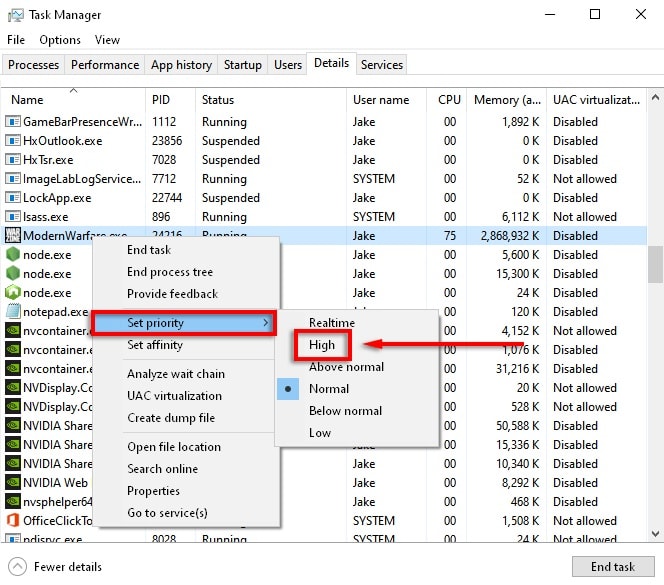Choose End process tree from context menu

[x=169, y=272]
